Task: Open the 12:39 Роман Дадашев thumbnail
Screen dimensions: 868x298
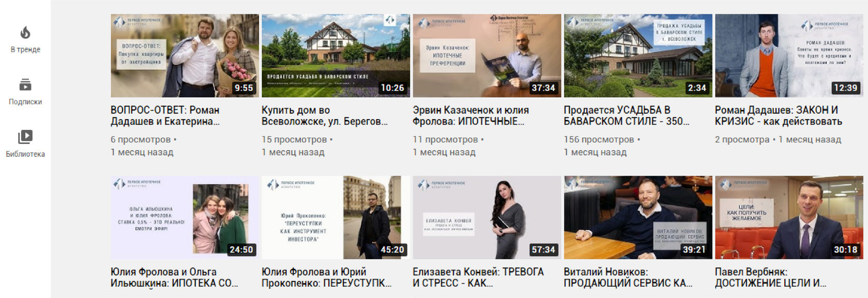Action: 789,55
